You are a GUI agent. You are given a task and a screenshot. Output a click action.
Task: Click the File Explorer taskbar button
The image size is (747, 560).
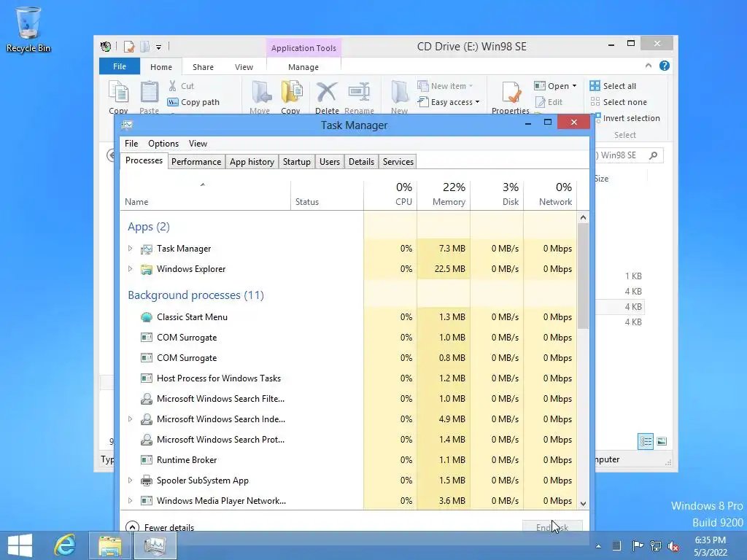coord(110,545)
